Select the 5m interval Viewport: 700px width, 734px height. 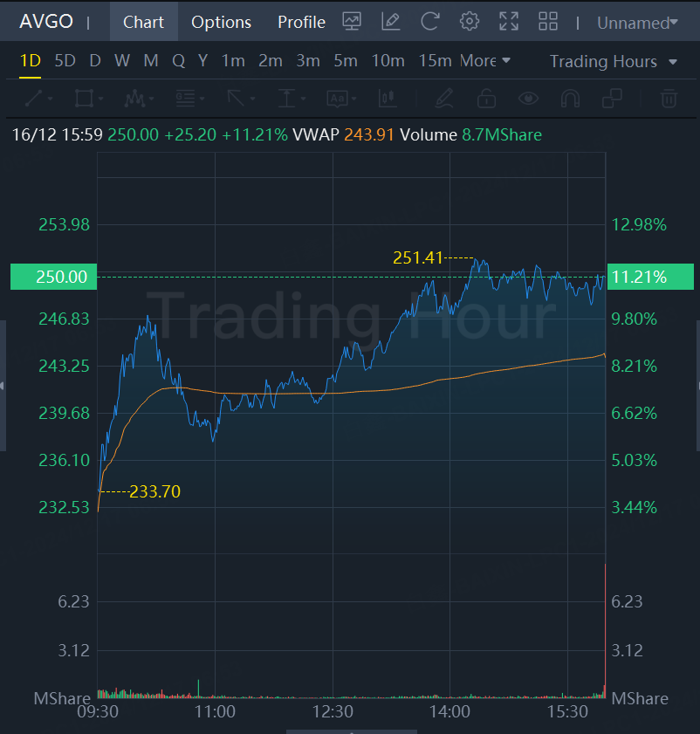(346, 61)
